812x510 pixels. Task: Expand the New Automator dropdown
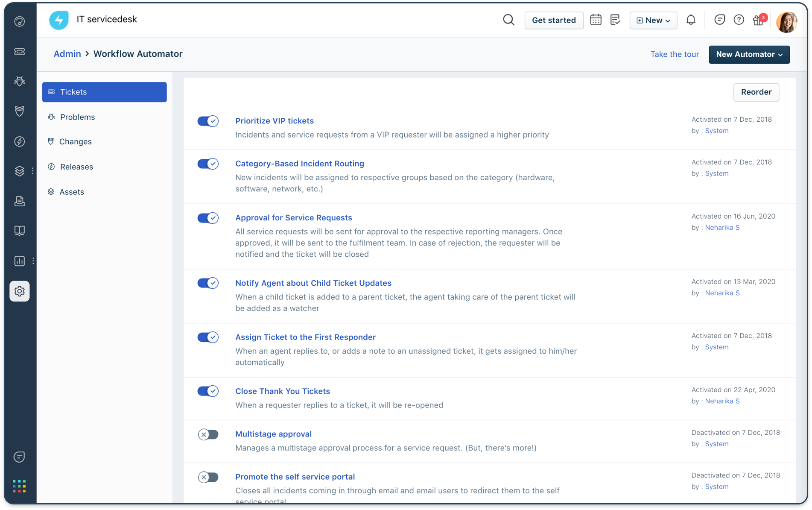point(749,55)
